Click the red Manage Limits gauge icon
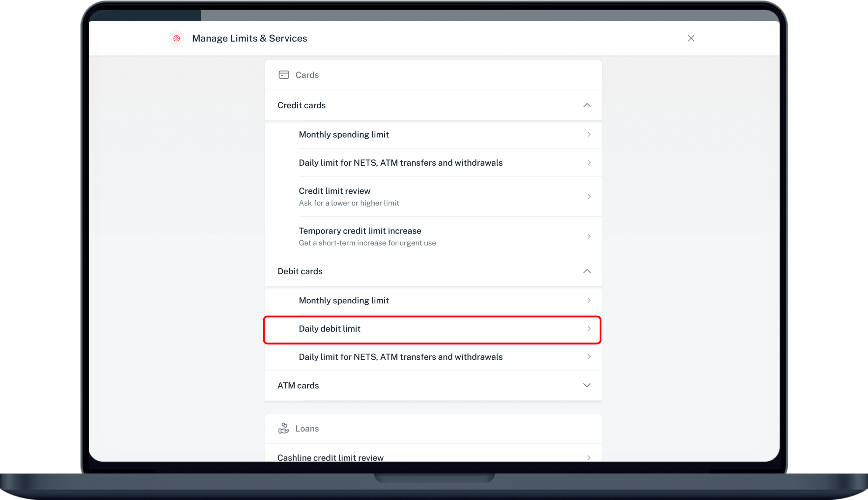Image resolution: width=868 pixels, height=500 pixels. click(177, 38)
